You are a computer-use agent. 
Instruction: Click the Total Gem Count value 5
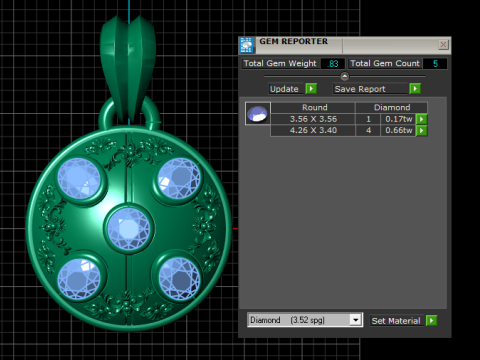pyautogui.click(x=435, y=63)
